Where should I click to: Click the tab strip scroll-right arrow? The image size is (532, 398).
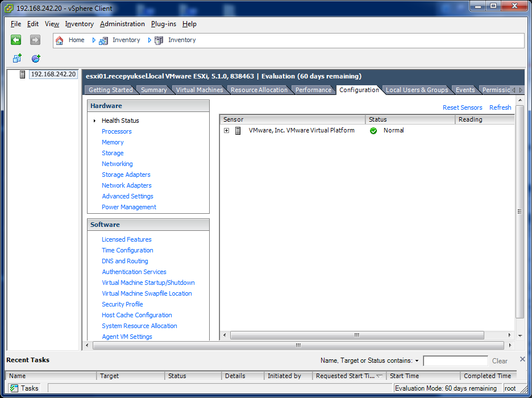pyautogui.click(x=521, y=90)
